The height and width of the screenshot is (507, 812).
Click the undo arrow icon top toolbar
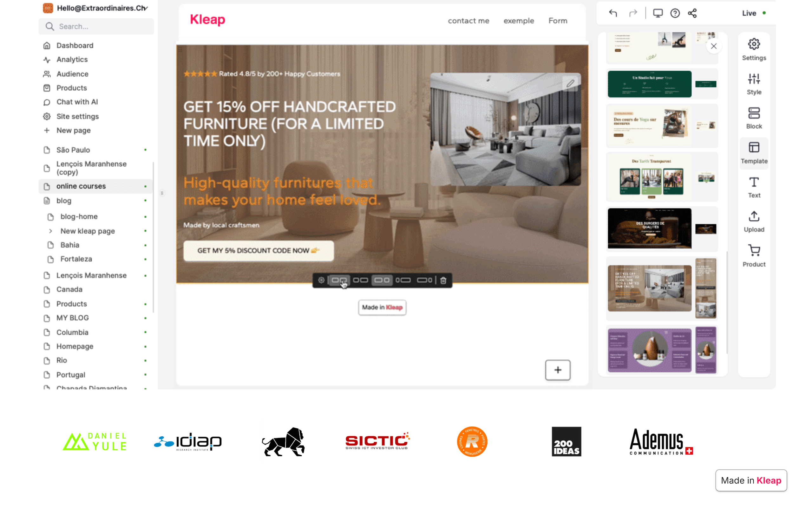point(613,13)
